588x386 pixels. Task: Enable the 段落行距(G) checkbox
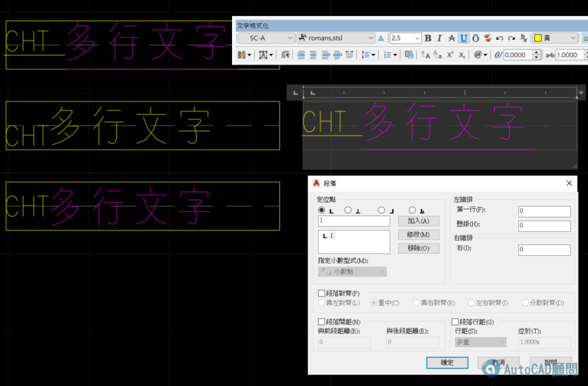pos(455,322)
